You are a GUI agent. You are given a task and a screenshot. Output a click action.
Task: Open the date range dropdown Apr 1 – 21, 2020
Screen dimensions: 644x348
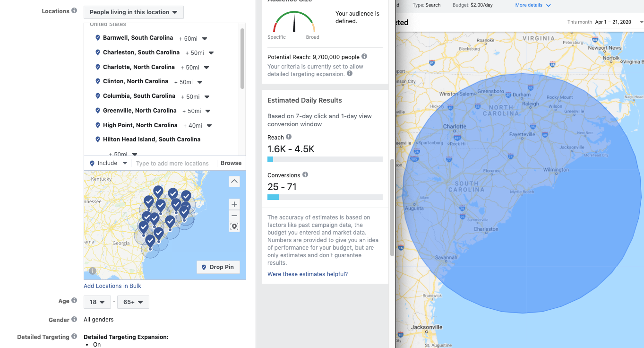pos(619,22)
